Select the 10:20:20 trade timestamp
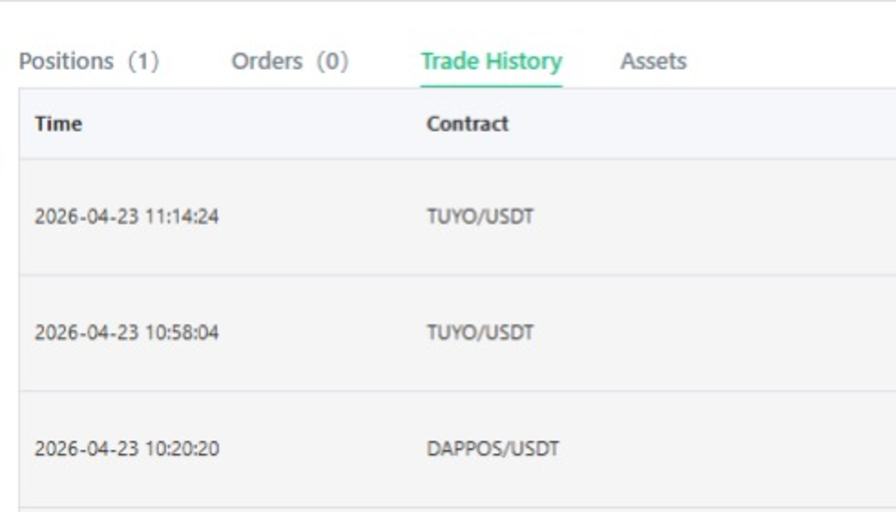Image resolution: width=896 pixels, height=512 pixels. [127, 449]
